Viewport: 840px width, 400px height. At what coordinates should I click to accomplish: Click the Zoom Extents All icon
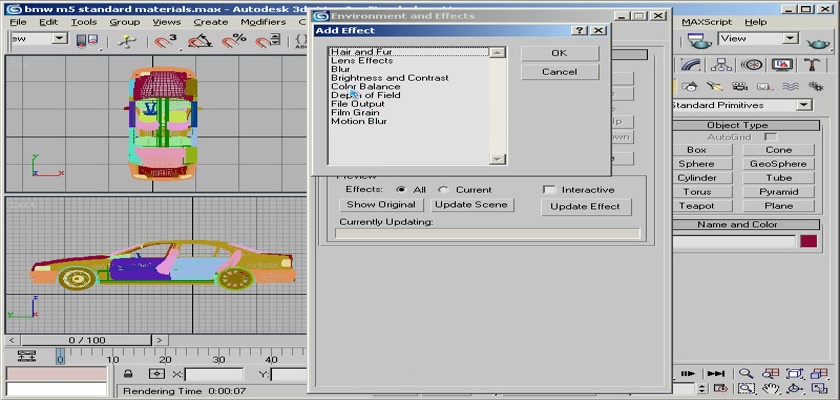820,373
